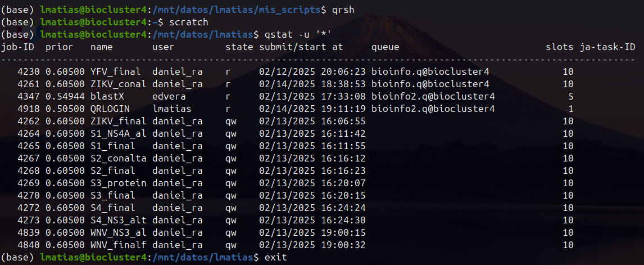644x265 pixels.
Task: Click the state column header
Action: [x=239, y=47]
